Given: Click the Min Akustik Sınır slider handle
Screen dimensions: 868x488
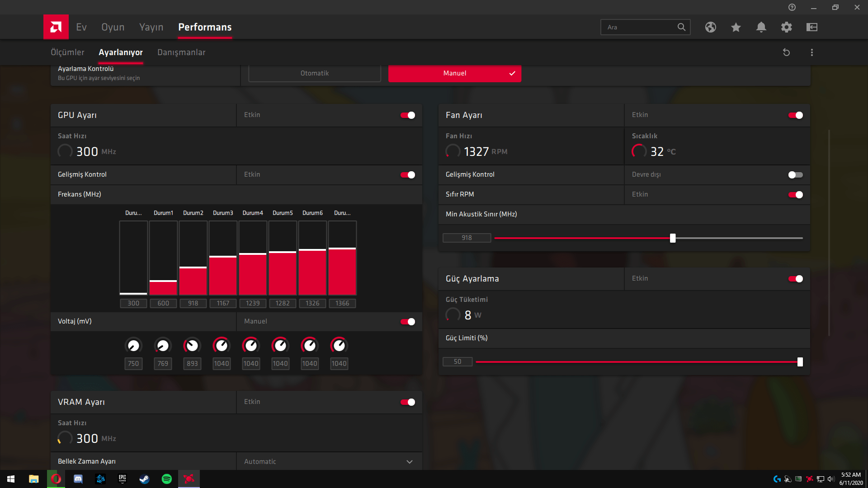Looking at the screenshot, I should [673, 238].
